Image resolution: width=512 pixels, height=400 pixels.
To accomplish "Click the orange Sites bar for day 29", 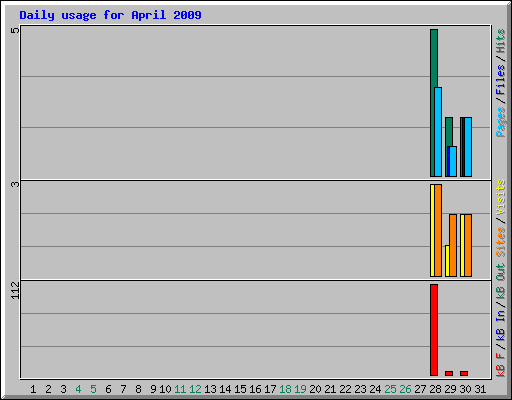I will pyautogui.click(x=453, y=245).
